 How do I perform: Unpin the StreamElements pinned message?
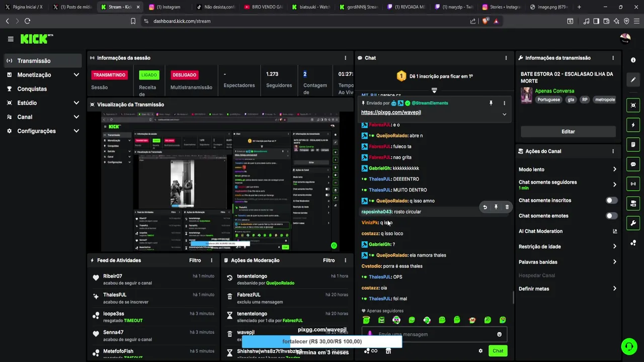pos(491,103)
